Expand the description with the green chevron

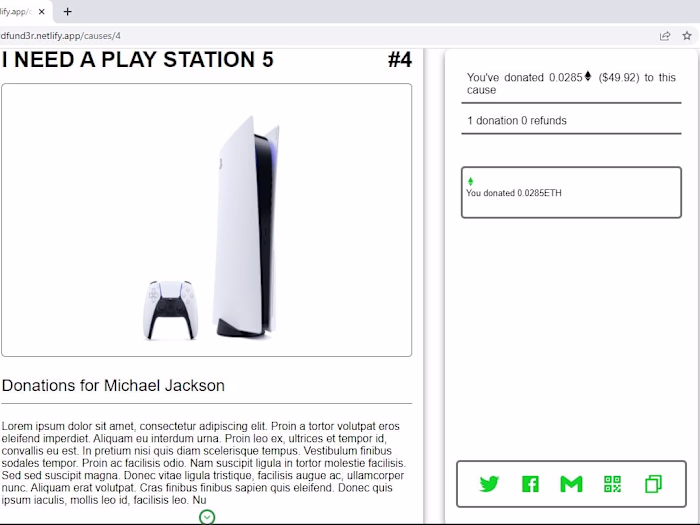click(x=207, y=517)
